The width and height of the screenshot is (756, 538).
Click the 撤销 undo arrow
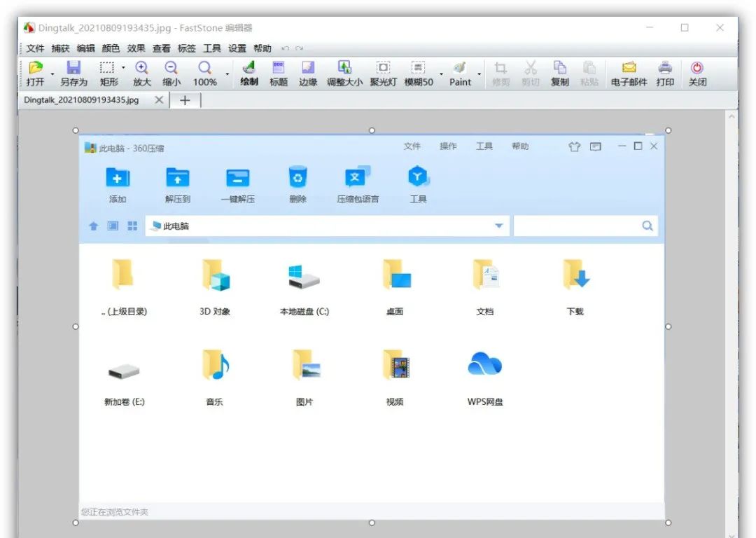(x=285, y=48)
